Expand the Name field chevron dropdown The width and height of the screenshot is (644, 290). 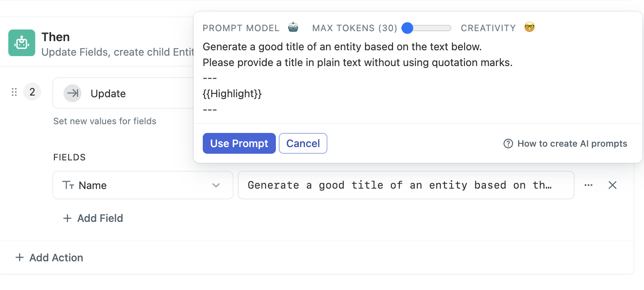coord(216,185)
